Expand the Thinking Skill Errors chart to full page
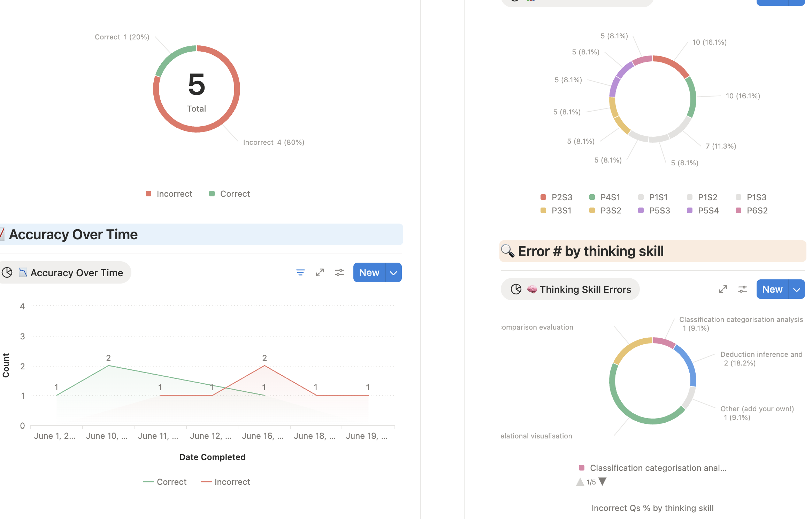The width and height of the screenshot is (812, 519). click(723, 289)
